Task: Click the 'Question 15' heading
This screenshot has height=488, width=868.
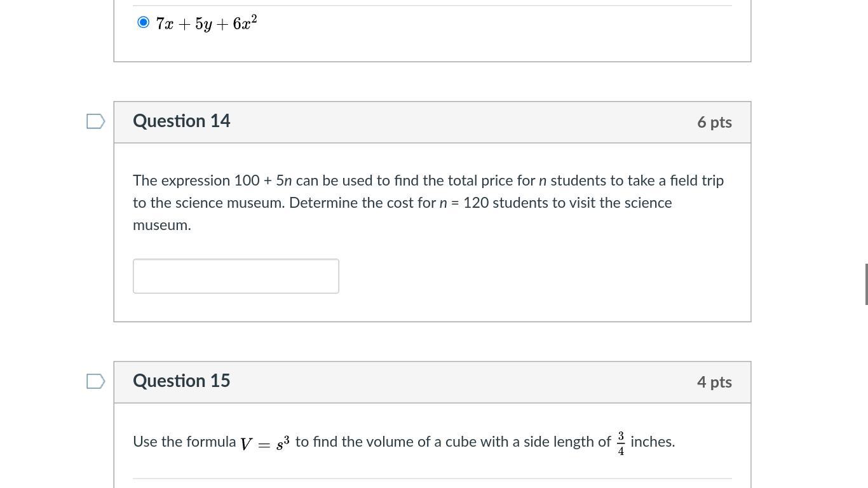Action: point(182,381)
